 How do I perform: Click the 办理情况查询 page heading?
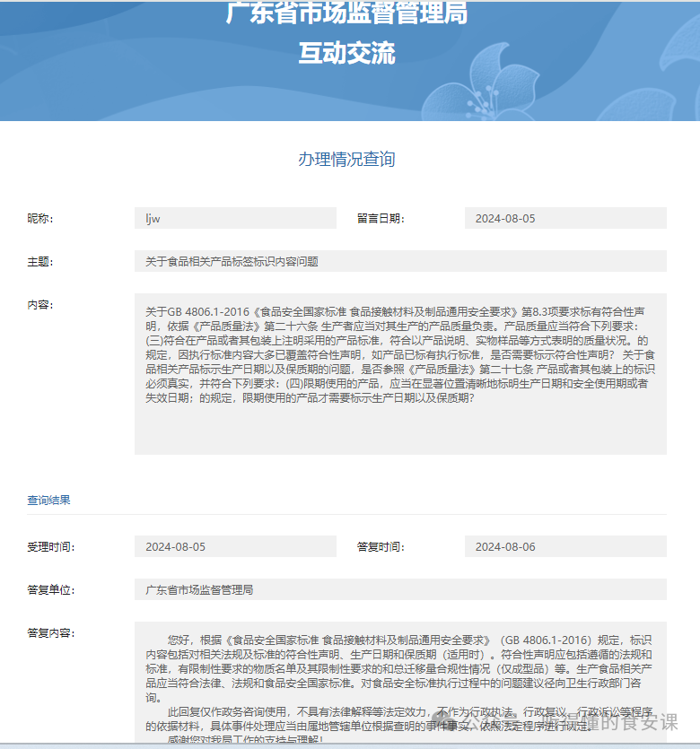click(x=346, y=159)
